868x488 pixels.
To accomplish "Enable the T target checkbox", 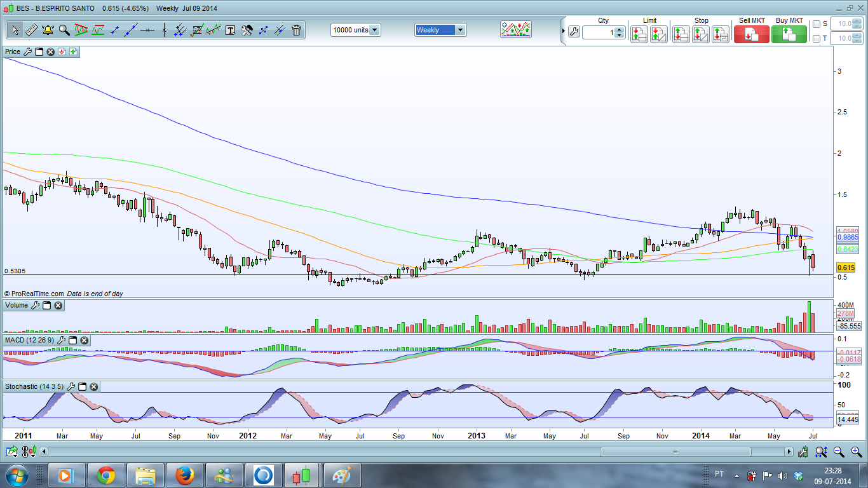I will (x=817, y=39).
